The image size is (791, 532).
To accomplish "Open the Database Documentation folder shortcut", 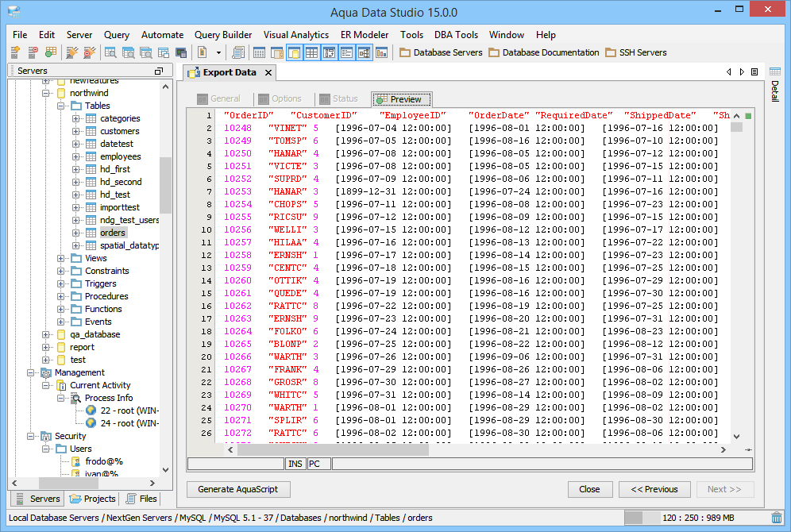I will 544,52.
